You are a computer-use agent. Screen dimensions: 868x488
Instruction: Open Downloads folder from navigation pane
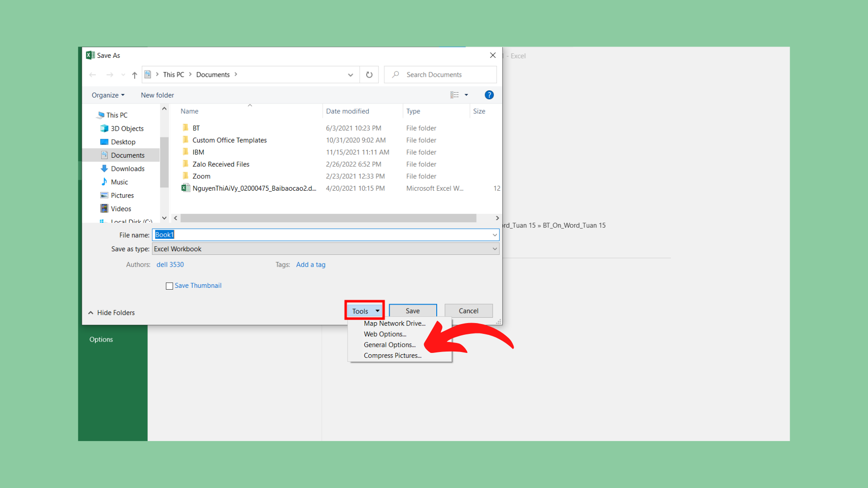[127, 169]
